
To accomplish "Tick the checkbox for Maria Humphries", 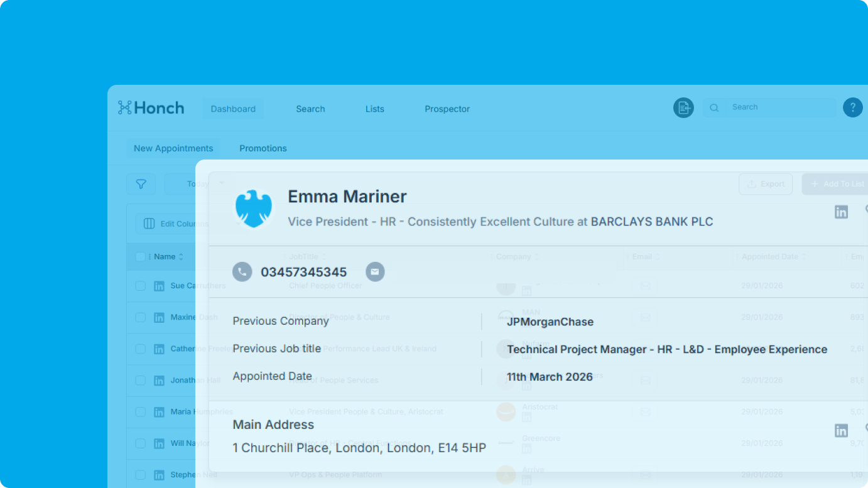I will [140, 412].
